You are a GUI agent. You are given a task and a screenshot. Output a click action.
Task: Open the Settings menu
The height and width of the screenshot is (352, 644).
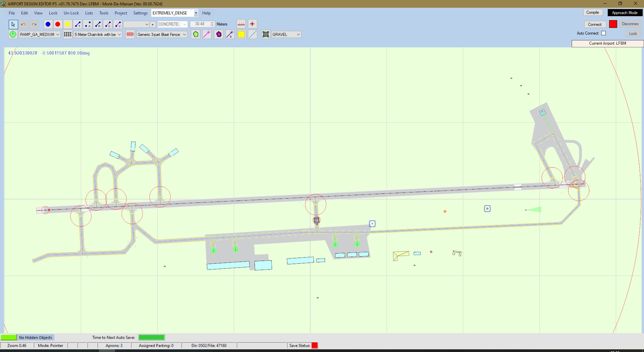[x=140, y=13]
